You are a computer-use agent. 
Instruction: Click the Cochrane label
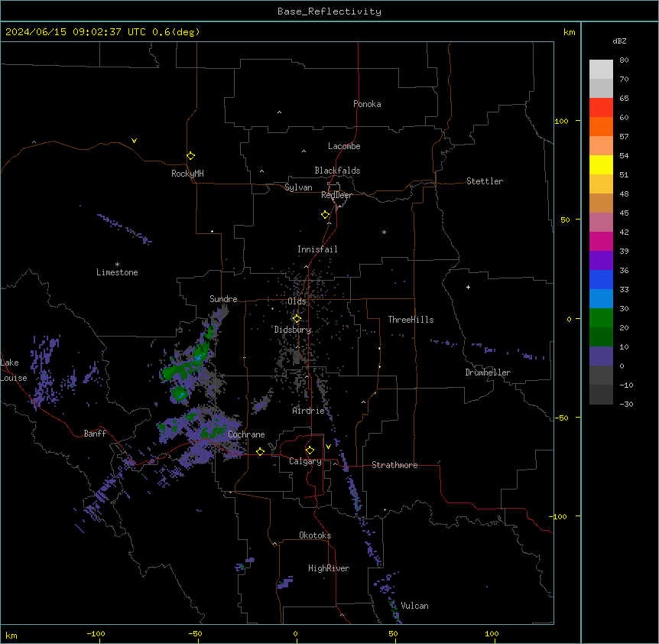[246, 434]
